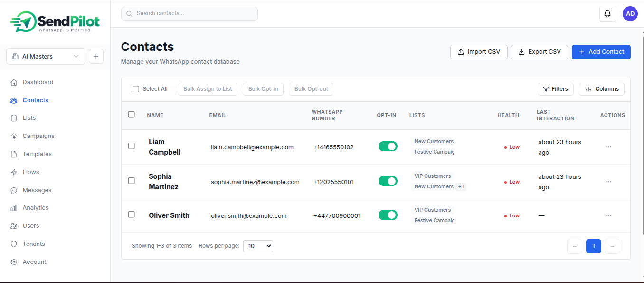Click the Add Contact button
This screenshot has height=283, width=644.
click(601, 52)
